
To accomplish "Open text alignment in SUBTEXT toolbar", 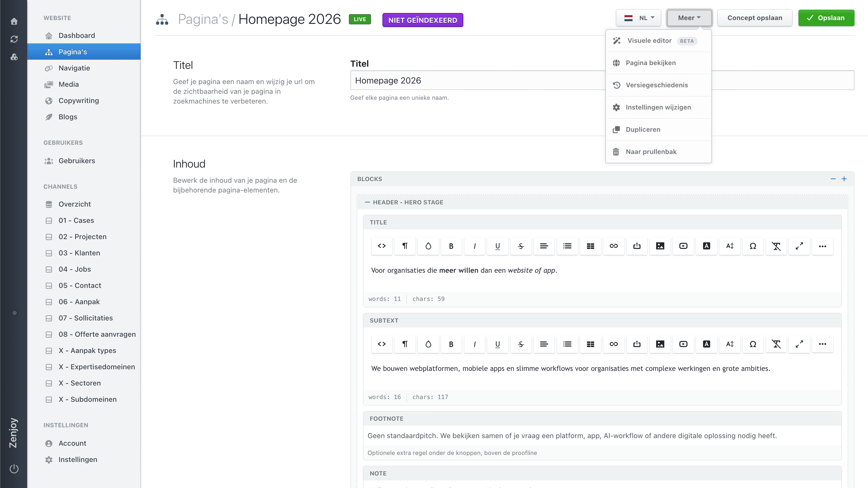I will tap(544, 344).
